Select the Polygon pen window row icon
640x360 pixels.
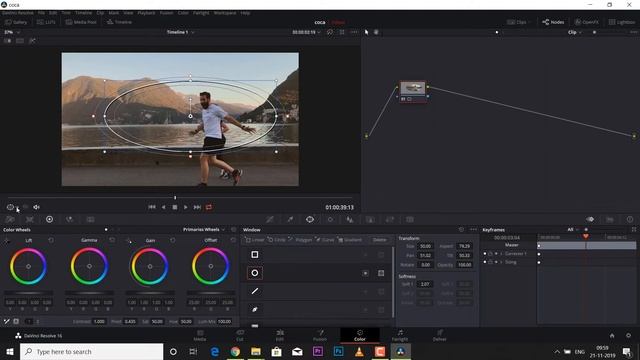click(x=255, y=291)
